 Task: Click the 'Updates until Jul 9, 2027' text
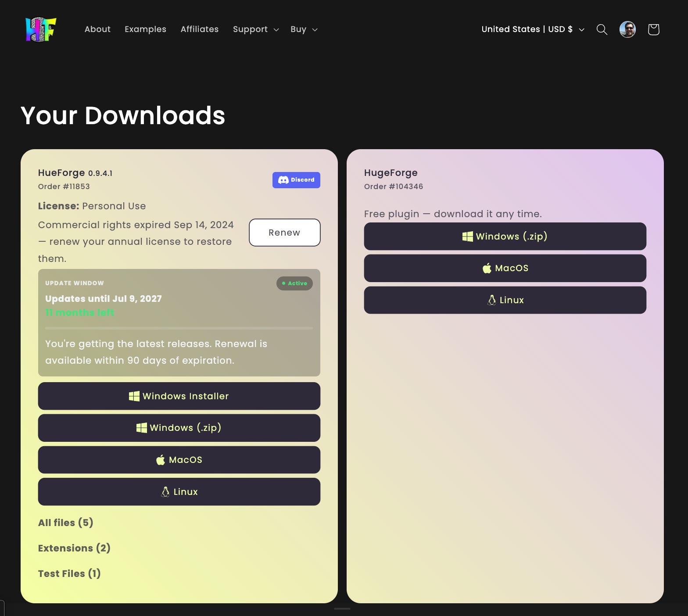(104, 299)
